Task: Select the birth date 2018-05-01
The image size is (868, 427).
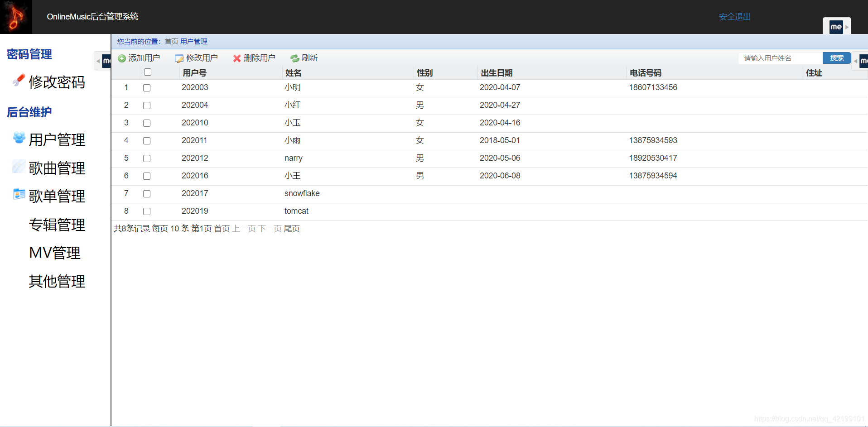Action: click(x=500, y=140)
